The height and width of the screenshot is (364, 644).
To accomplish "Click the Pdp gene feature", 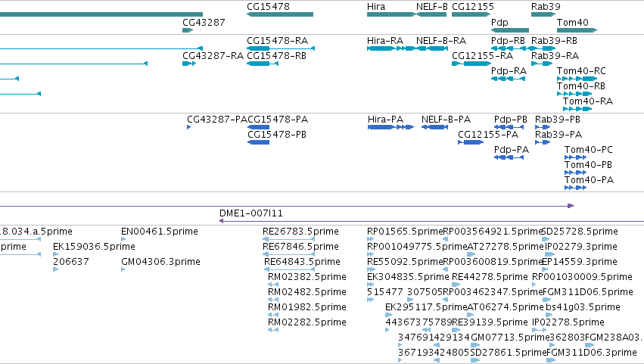I will [510, 30].
